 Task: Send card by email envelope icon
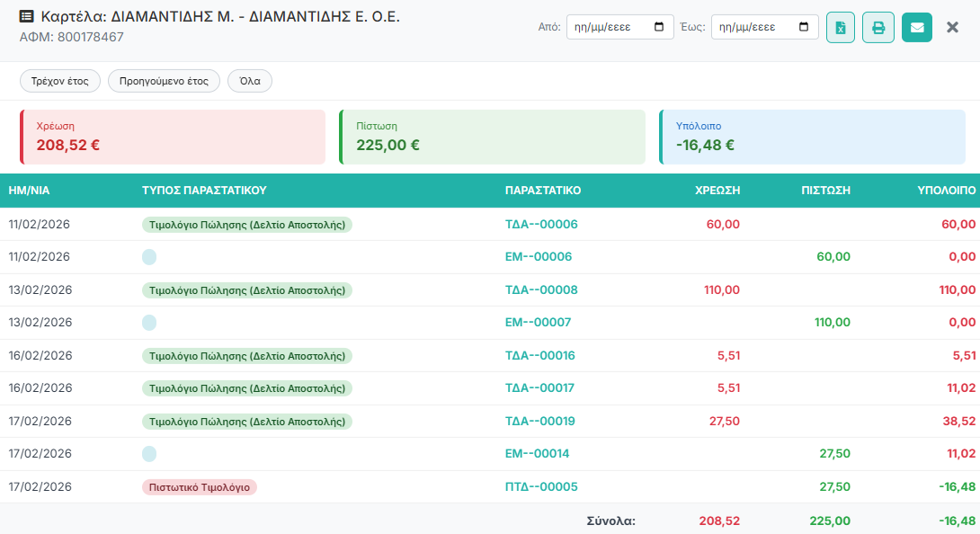coord(916,27)
